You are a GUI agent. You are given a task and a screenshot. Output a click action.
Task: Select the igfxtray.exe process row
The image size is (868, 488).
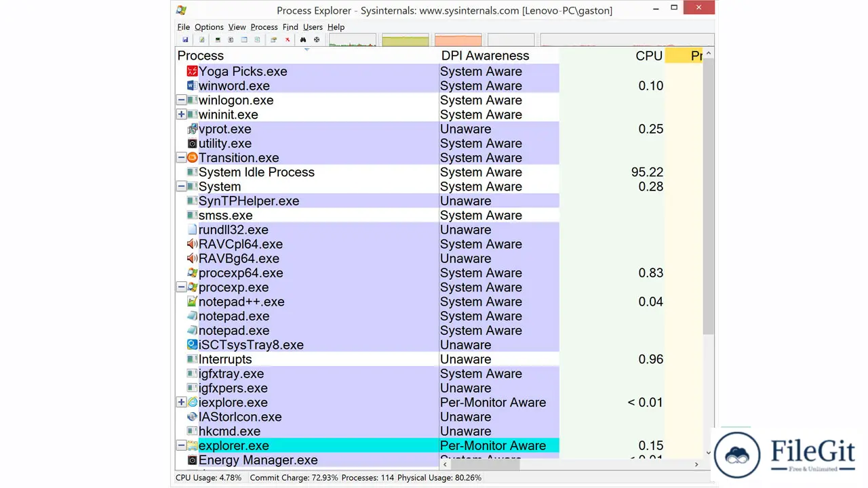coord(439,373)
